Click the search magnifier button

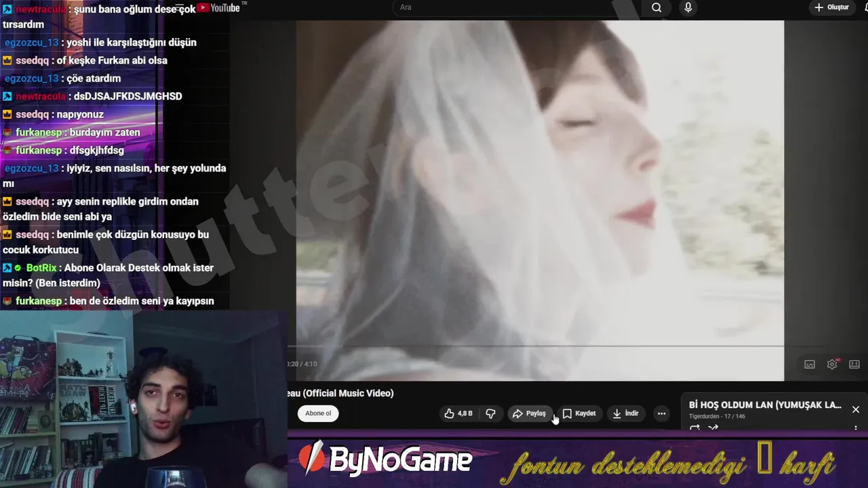(656, 7)
